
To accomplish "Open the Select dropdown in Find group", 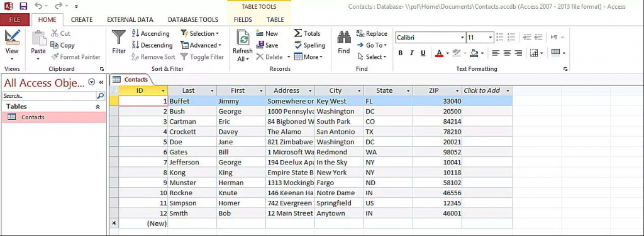I will [372, 57].
